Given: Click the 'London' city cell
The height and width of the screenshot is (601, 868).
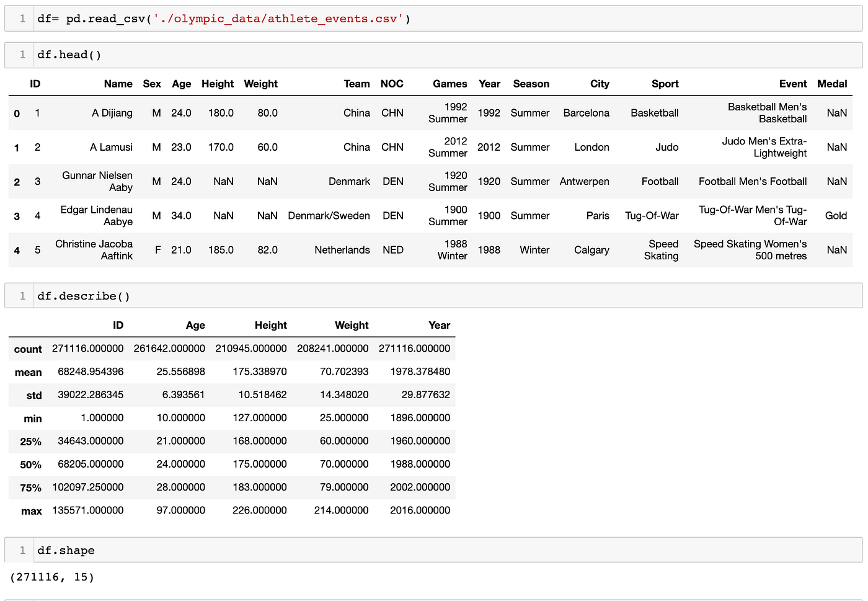Looking at the screenshot, I should coord(591,147).
